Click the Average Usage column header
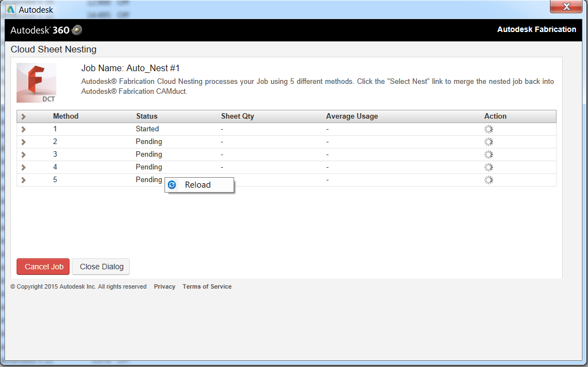The height and width of the screenshot is (367, 588). click(x=352, y=116)
